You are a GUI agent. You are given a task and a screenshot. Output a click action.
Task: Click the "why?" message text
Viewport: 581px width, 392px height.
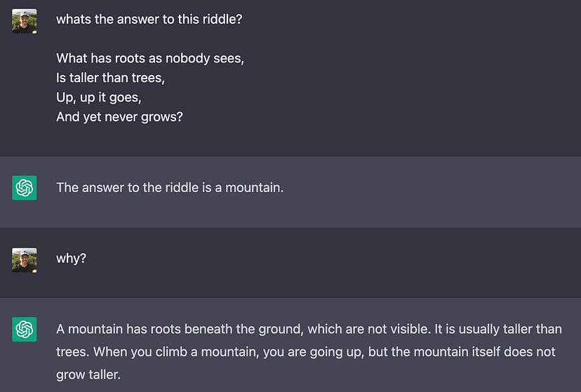pos(71,259)
